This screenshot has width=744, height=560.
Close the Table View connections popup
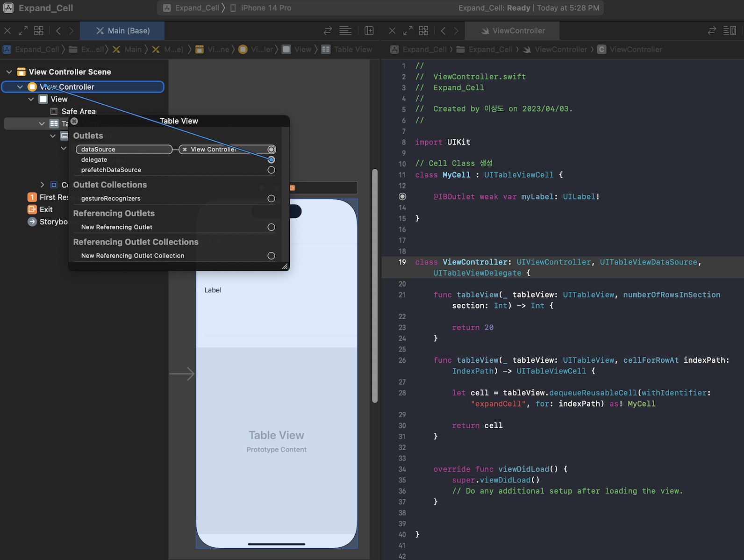pyautogui.click(x=74, y=121)
